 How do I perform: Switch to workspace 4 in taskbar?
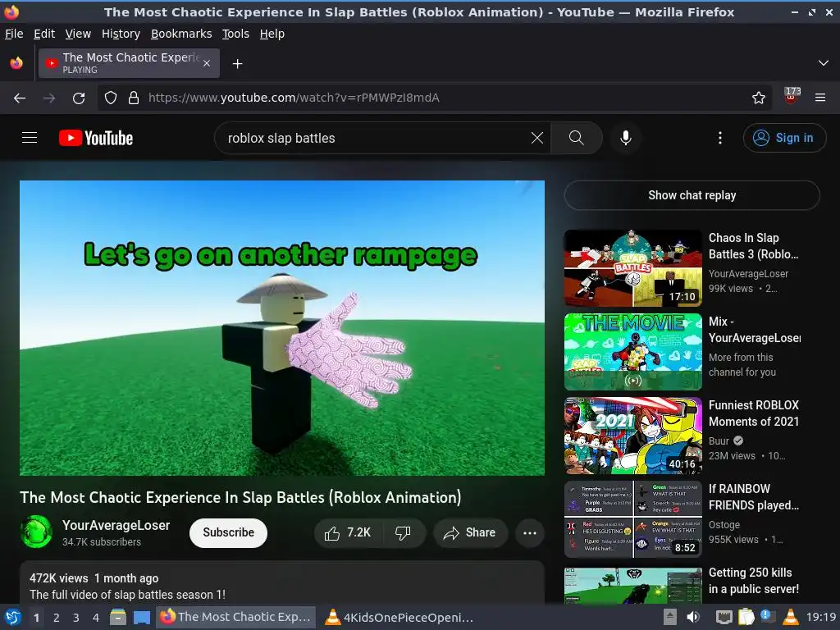95,618
